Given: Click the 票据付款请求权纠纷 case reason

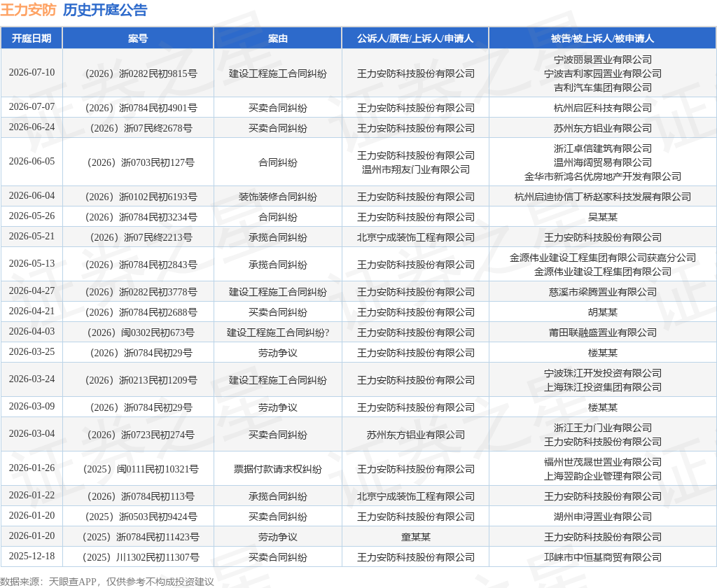Looking at the screenshot, I should pyautogui.click(x=277, y=469).
